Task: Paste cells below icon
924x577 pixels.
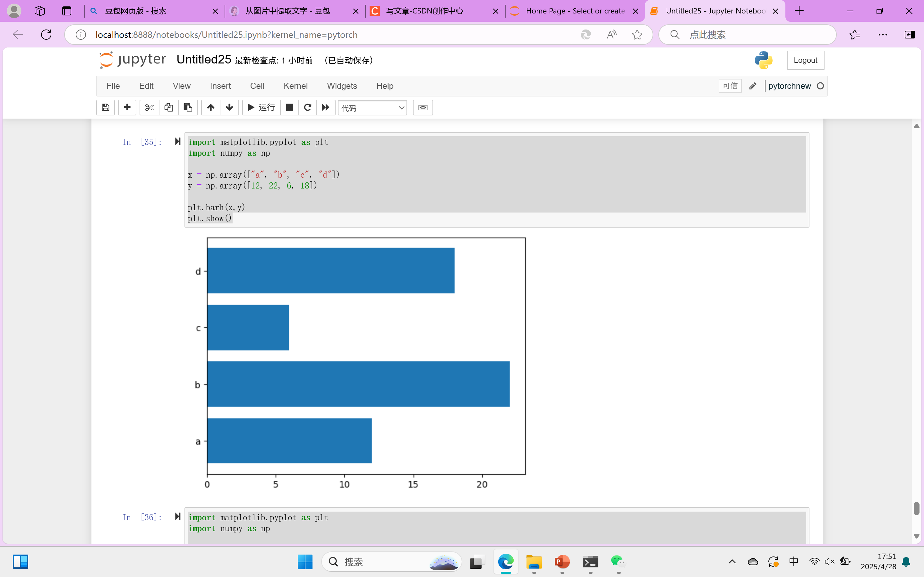Action: pyautogui.click(x=187, y=108)
